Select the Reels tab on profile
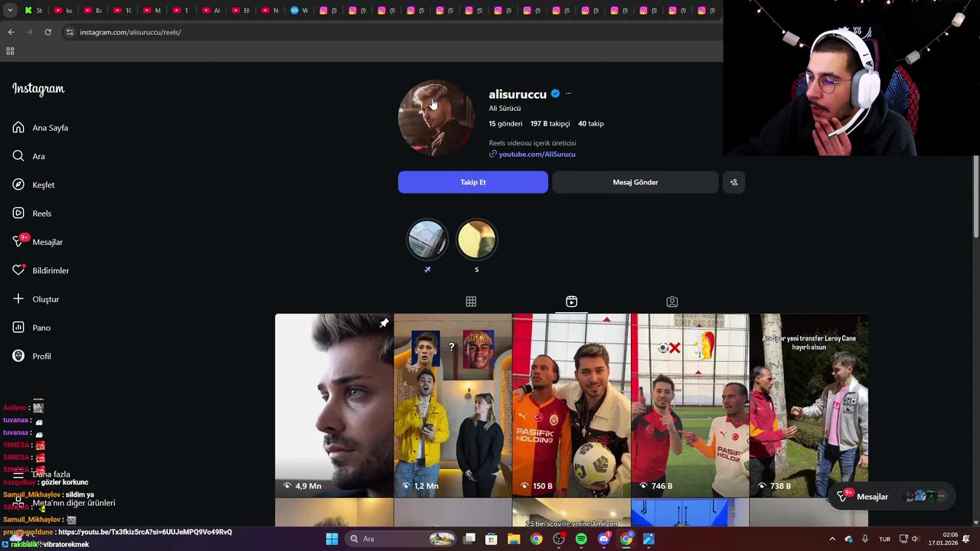This screenshot has width=980, height=551. (571, 302)
